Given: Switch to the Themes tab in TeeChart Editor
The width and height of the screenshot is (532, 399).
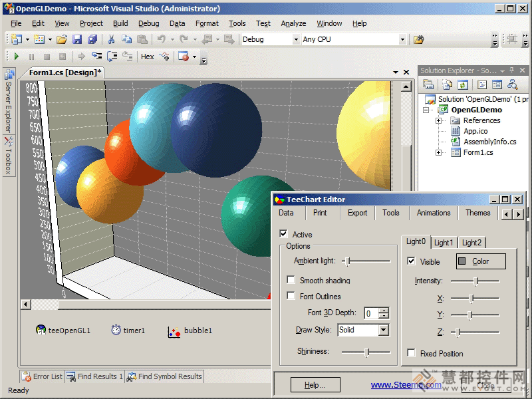Looking at the screenshot, I should 477,213.
